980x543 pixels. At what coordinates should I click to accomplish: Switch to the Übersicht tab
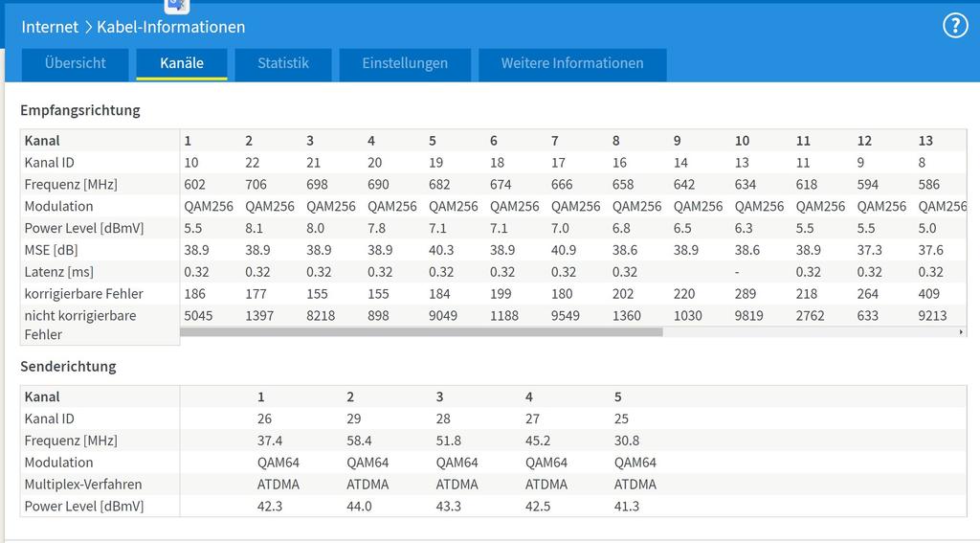[75, 64]
